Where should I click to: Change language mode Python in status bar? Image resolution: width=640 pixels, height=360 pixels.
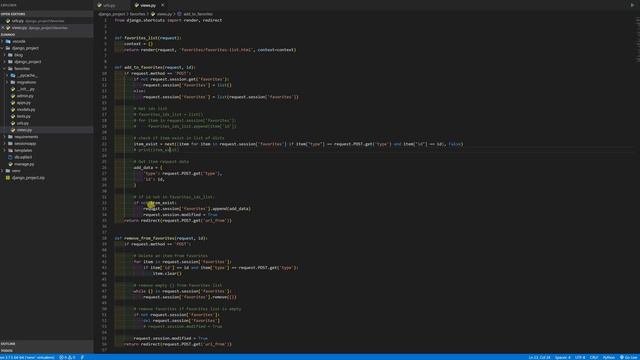point(609,357)
